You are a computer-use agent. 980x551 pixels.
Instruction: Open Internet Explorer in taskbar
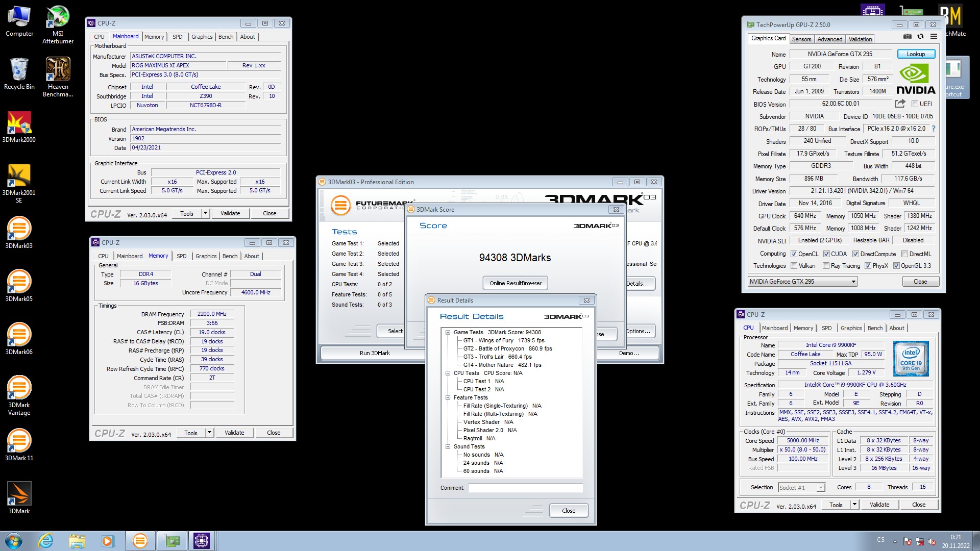pos(46,541)
